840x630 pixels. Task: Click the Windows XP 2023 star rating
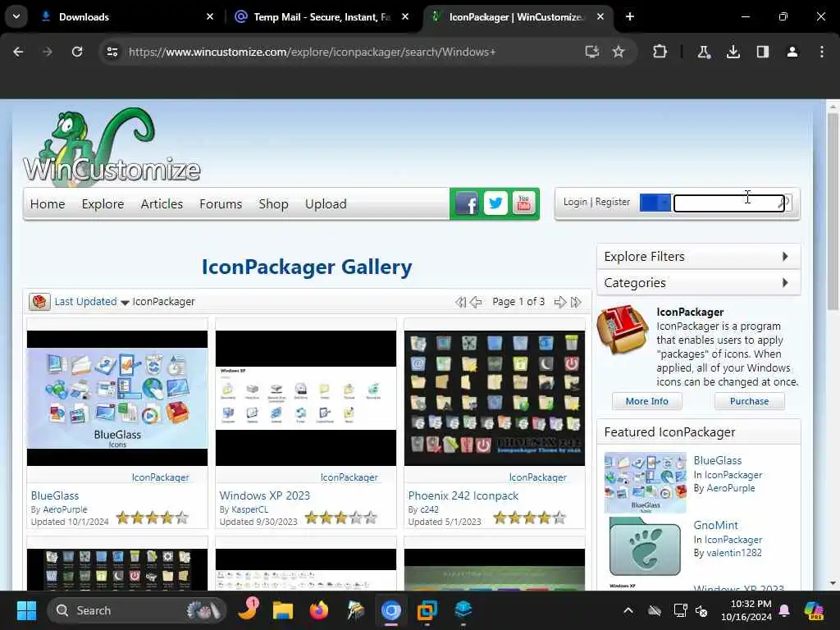[340, 518]
